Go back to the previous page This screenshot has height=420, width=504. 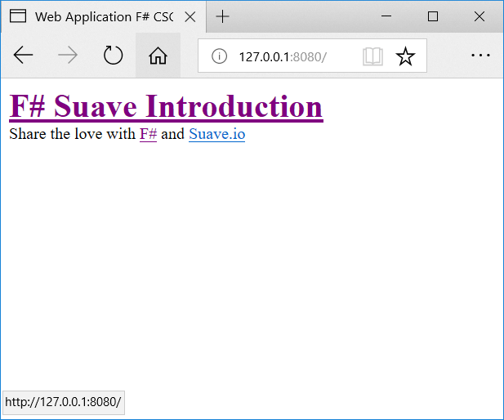click(23, 56)
